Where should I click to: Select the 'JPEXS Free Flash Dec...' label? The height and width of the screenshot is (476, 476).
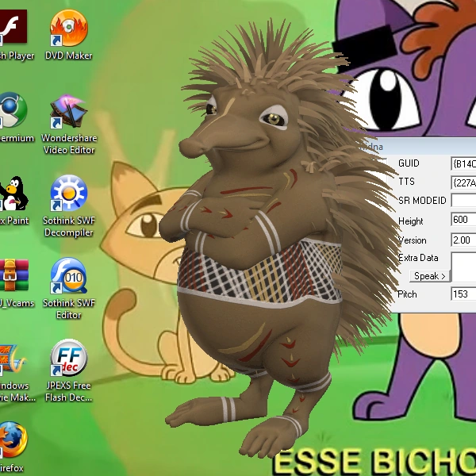68,392
